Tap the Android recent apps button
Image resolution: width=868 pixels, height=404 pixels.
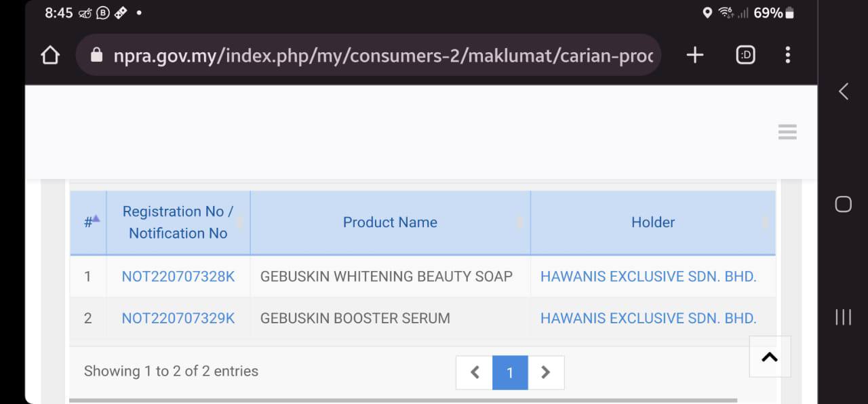[843, 317]
